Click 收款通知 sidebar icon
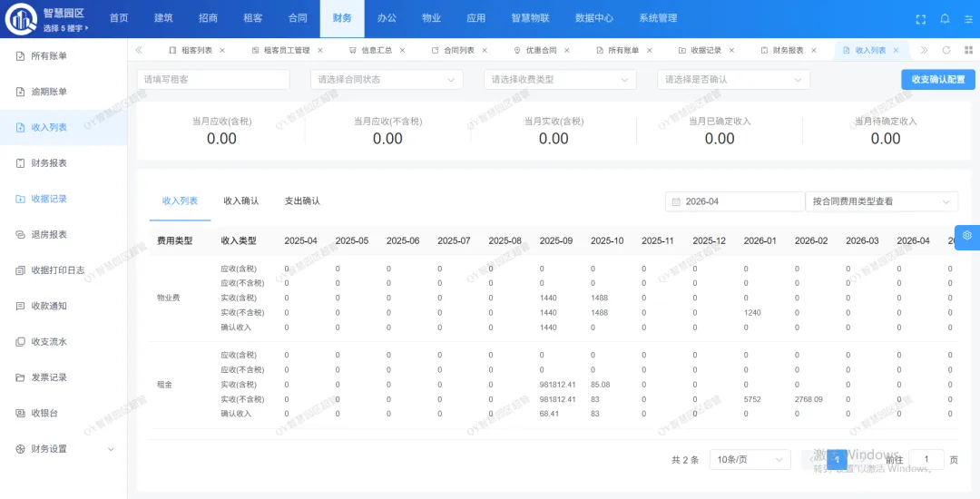Viewport: 980px width, 499px height. tap(20, 306)
